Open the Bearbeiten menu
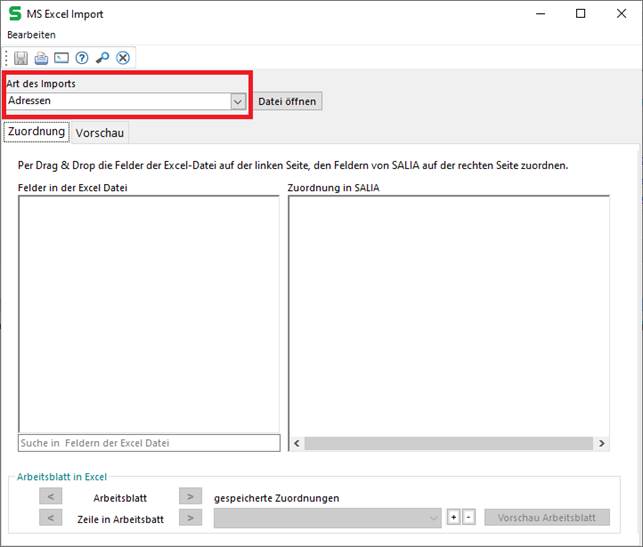The height and width of the screenshot is (547, 643). click(x=31, y=35)
